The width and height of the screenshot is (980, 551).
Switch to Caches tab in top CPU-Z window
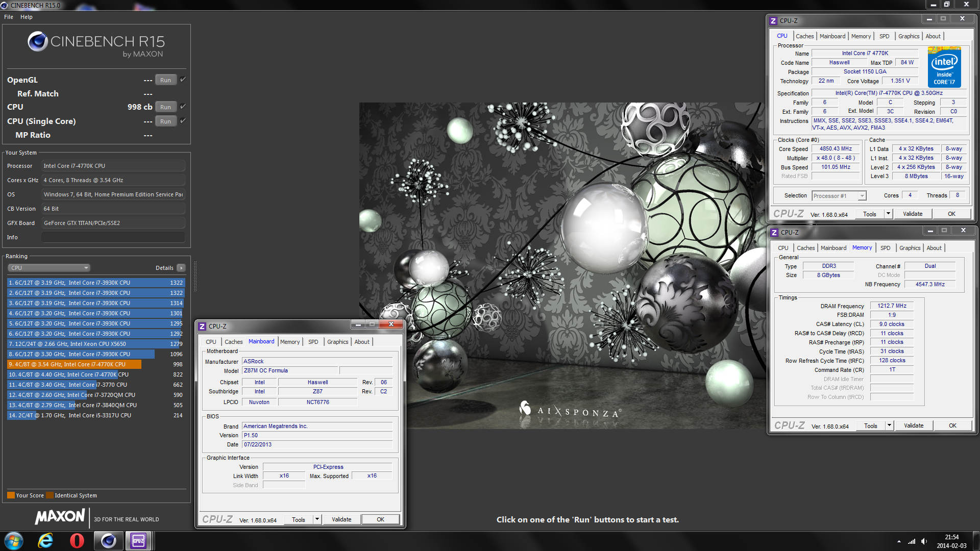[x=805, y=36]
